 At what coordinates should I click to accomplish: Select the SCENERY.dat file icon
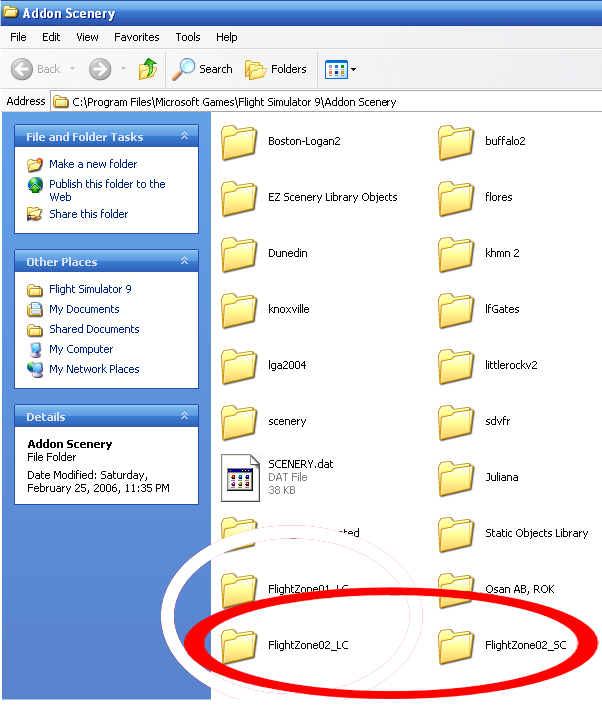(x=240, y=478)
